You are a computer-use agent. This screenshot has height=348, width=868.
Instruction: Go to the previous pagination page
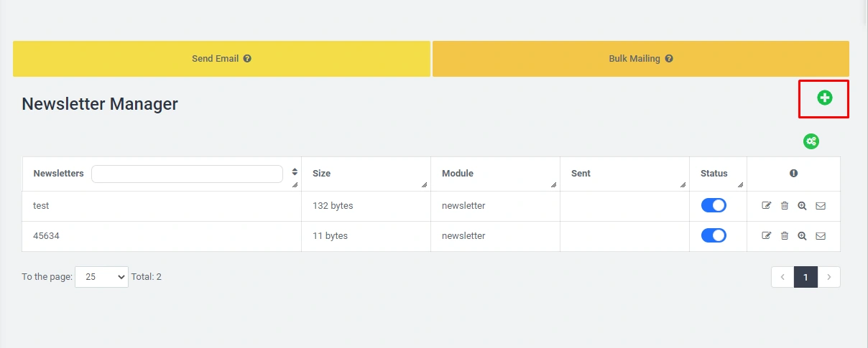(x=782, y=277)
